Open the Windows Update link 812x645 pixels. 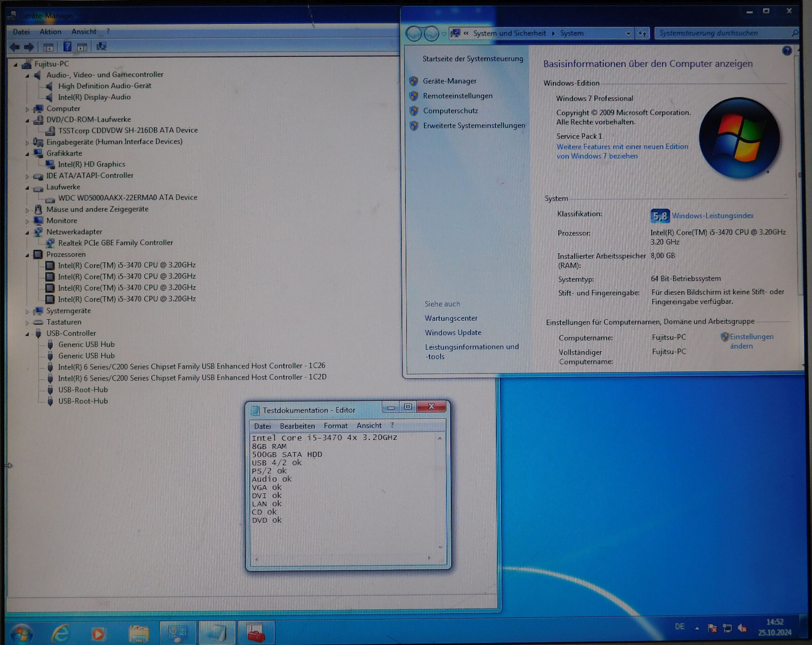[453, 333]
